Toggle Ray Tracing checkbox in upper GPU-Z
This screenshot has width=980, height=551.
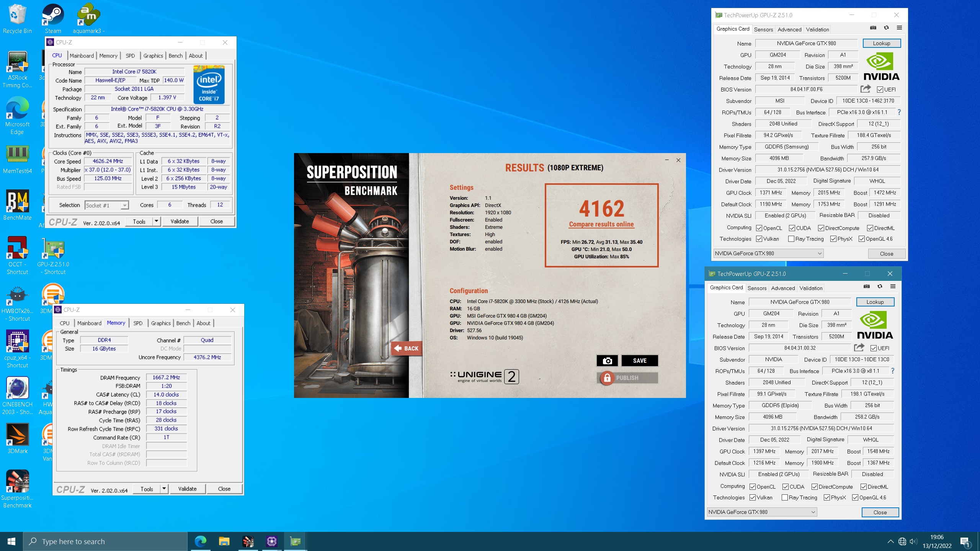(791, 239)
